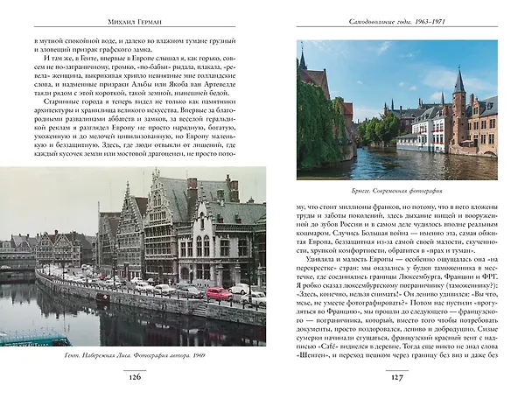Click the header 'Самодовольные годы. 1963–1971'
Screen dimensions: 532x399
tap(397, 22)
